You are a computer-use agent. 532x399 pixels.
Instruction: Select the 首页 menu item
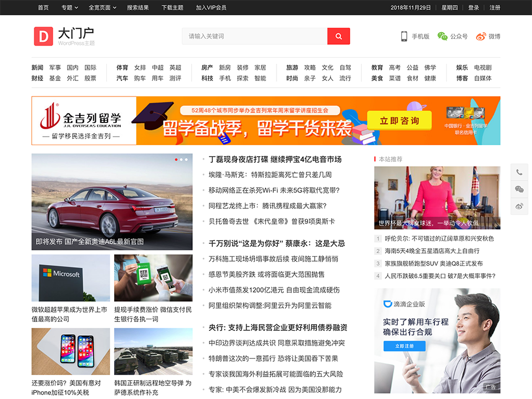[x=42, y=8]
